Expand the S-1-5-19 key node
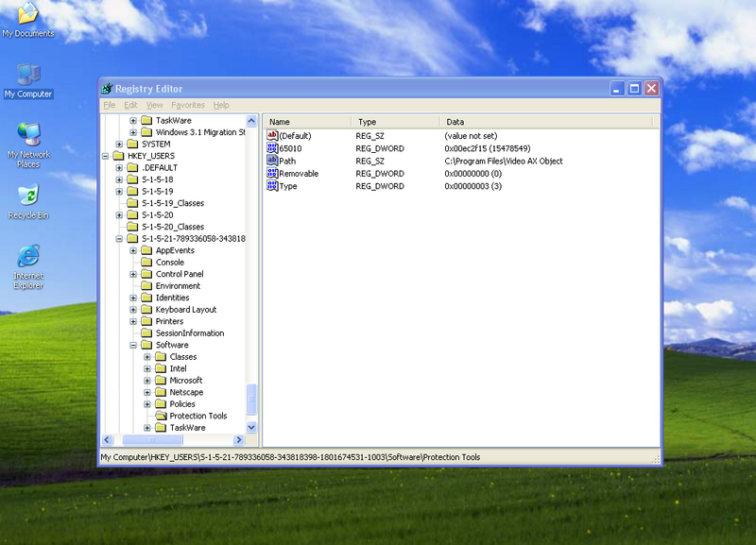Screen dimensions: 756x545 (x=119, y=192)
